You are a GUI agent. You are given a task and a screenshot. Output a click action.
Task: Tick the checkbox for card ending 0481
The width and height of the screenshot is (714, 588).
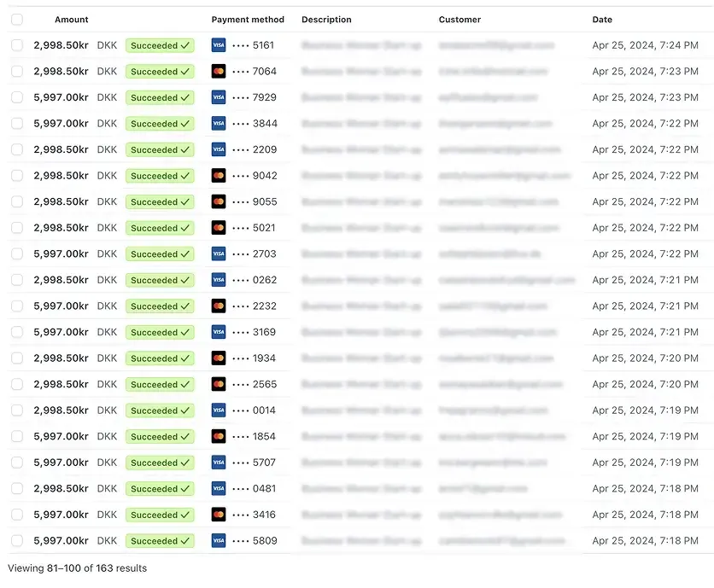point(17,488)
